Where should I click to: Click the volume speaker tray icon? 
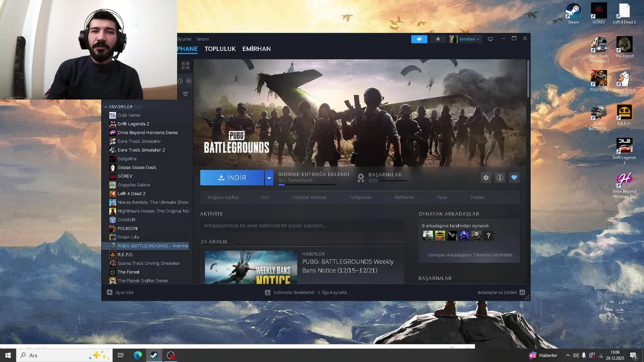coord(576,355)
